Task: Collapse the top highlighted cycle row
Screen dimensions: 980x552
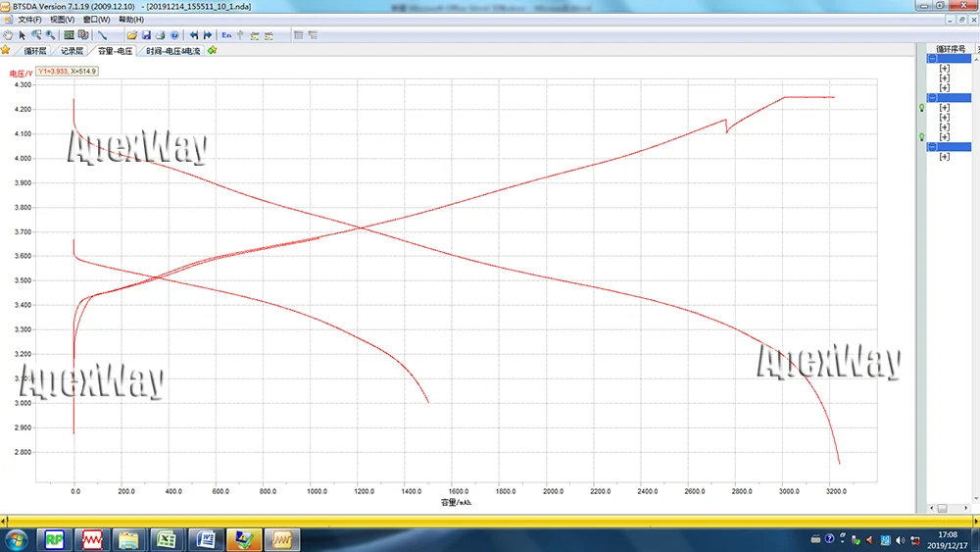Action: coord(933,59)
